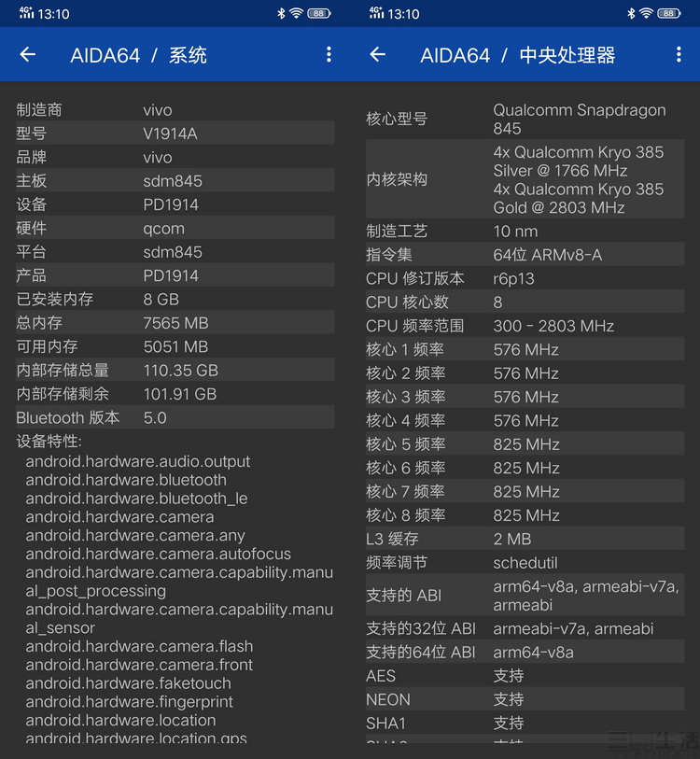This screenshot has height=759, width=700.
Task: Select the 总内存 7565 MB row
Action: point(175,323)
